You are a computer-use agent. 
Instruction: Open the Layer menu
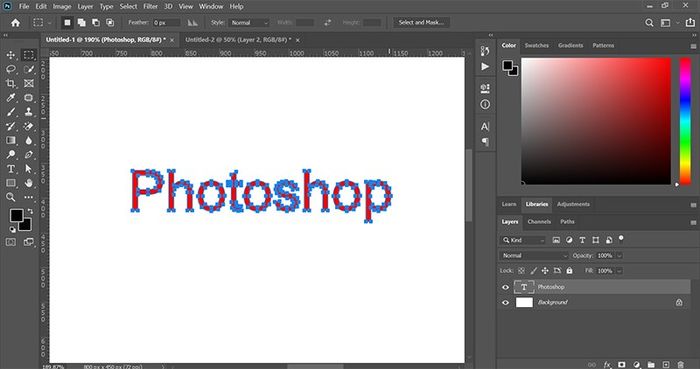click(x=85, y=6)
